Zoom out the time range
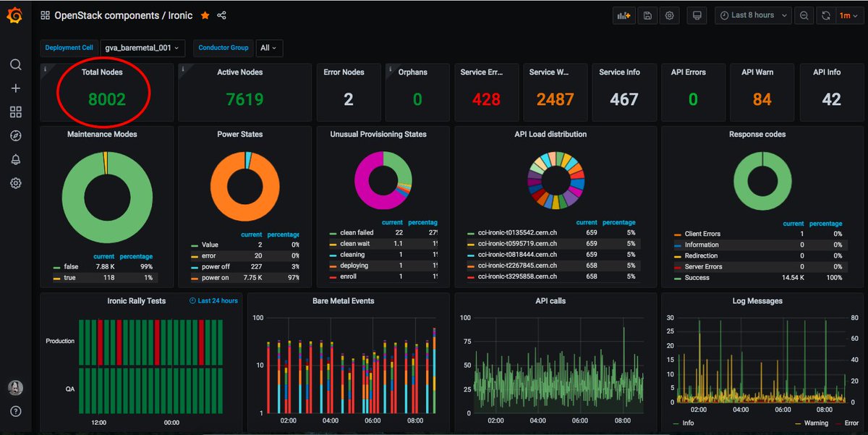 pyautogui.click(x=804, y=15)
